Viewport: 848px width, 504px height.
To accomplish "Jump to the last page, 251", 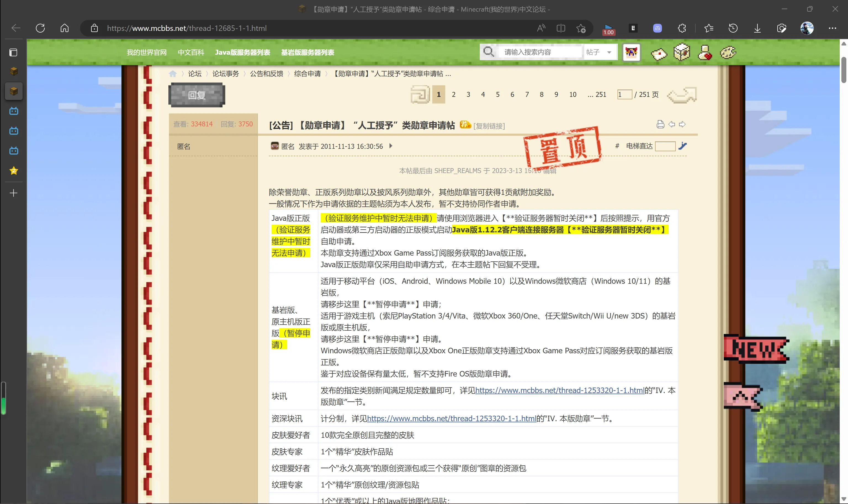I will pyautogui.click(x=597, y=94).
